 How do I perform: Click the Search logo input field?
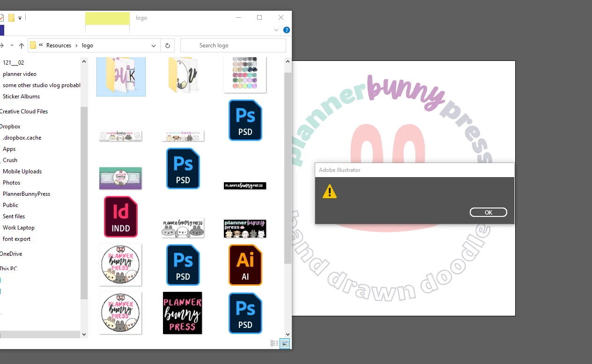(x=233, y=45)
